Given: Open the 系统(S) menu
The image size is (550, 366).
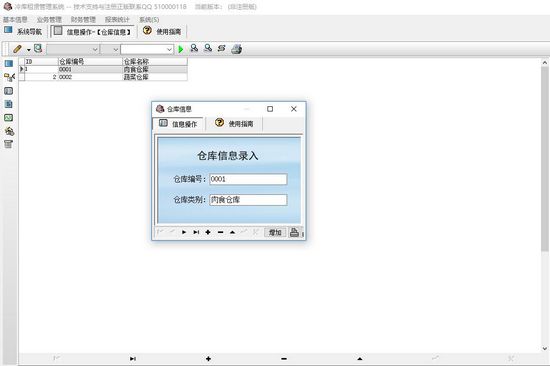Looking at the screenshot, I should click(x=149, y=20).
